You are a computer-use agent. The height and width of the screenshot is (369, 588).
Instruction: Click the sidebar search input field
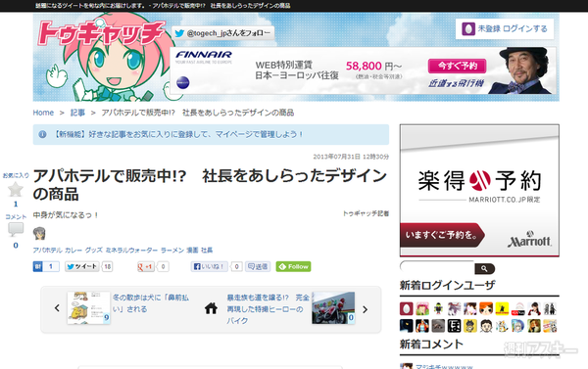[437, 268]
